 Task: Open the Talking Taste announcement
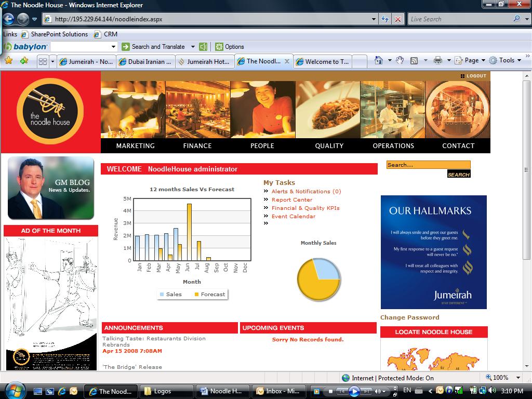154,341
